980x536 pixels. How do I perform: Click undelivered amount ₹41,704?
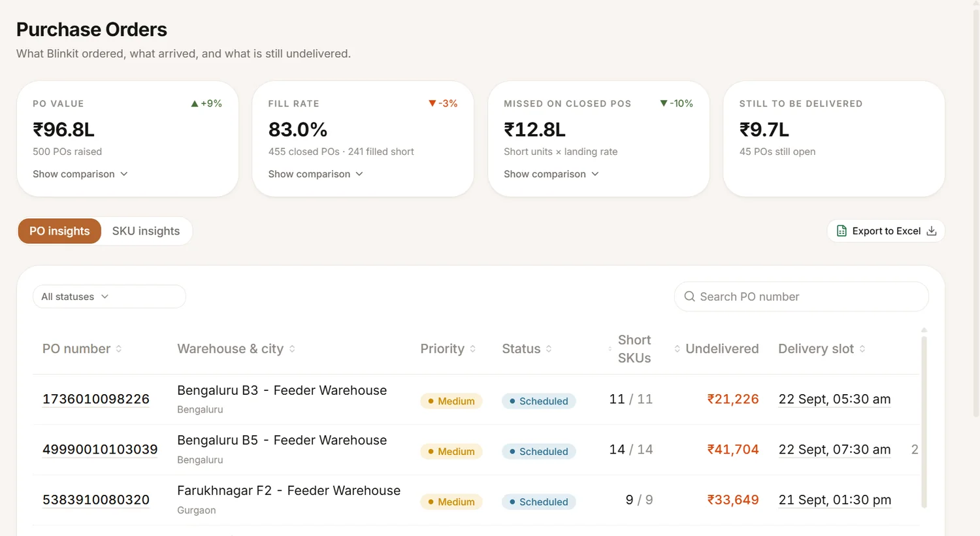(732, 450)
